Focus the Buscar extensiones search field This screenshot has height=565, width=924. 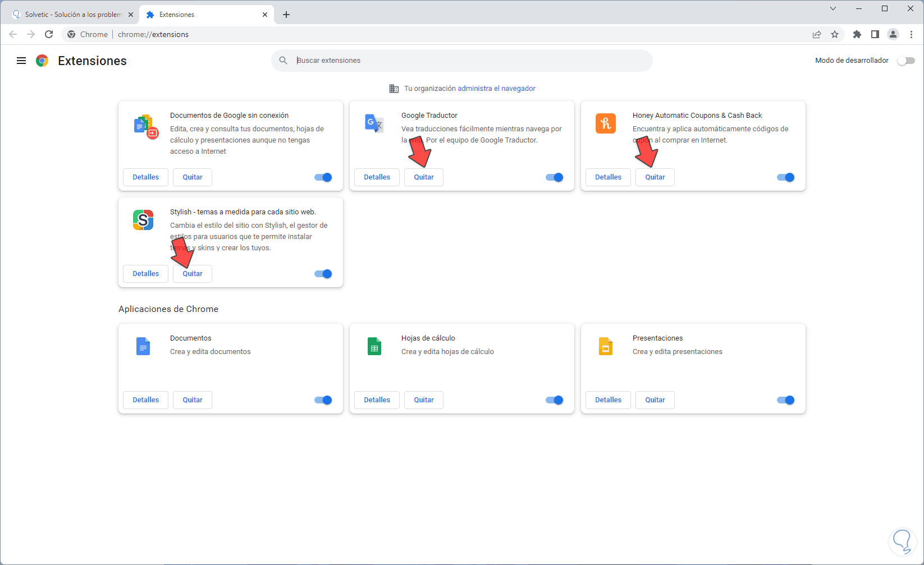(x=462, y=61)
